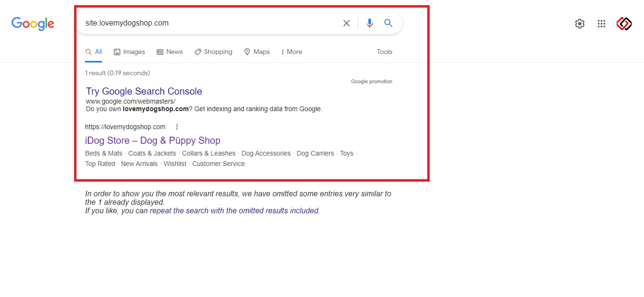Click the www.google.com/webmasters/ URL text
This screenshot has height=297, width=644.
[x=130, y=101]
